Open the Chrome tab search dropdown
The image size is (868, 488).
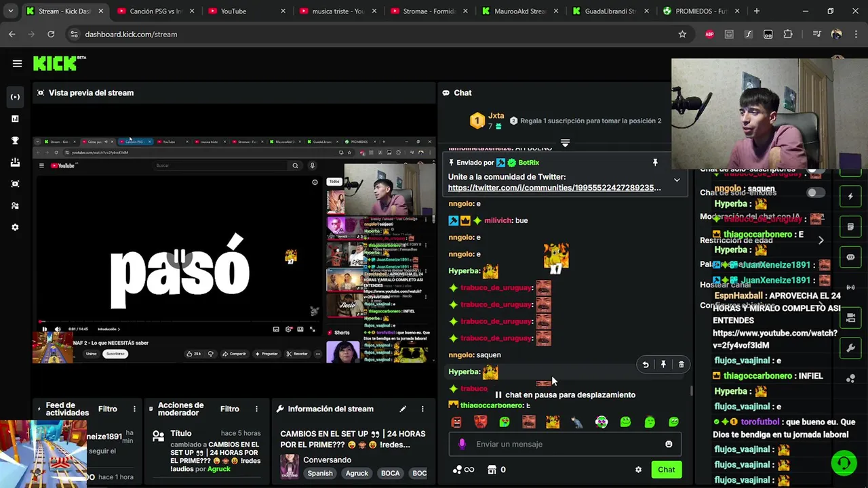(10, 11)
